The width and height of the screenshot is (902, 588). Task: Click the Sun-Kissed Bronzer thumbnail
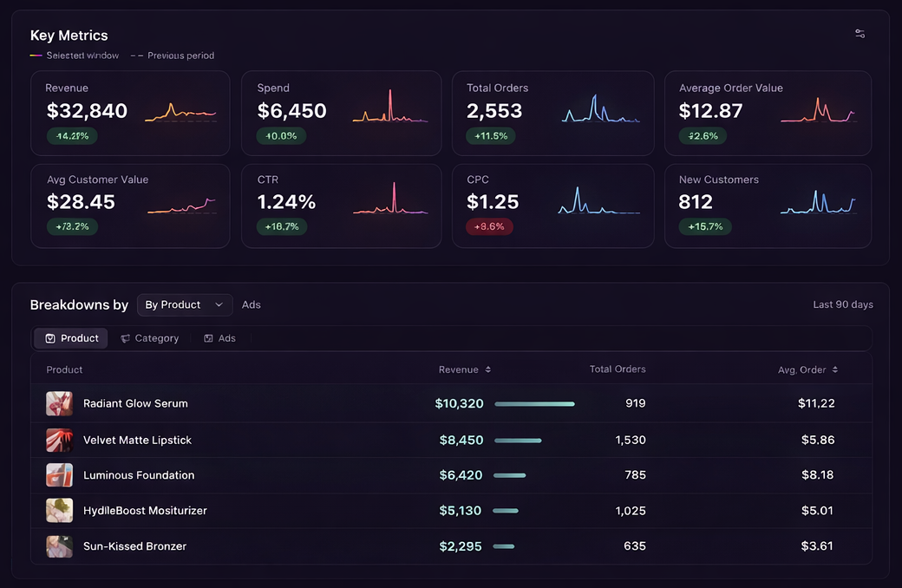pyautogui.click(x=59, y=546)
